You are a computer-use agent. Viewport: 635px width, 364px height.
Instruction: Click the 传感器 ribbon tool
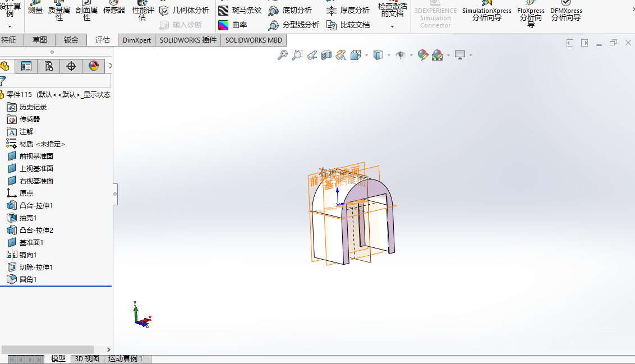114,7
